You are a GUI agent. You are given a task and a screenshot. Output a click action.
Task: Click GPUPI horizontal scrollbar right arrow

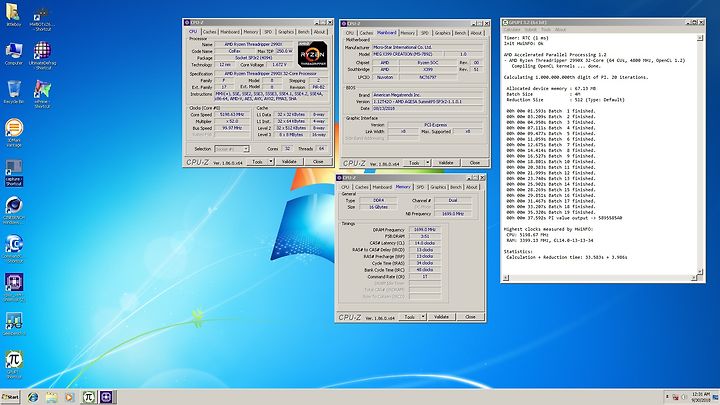pyautogui.click(x=693, y=278)
